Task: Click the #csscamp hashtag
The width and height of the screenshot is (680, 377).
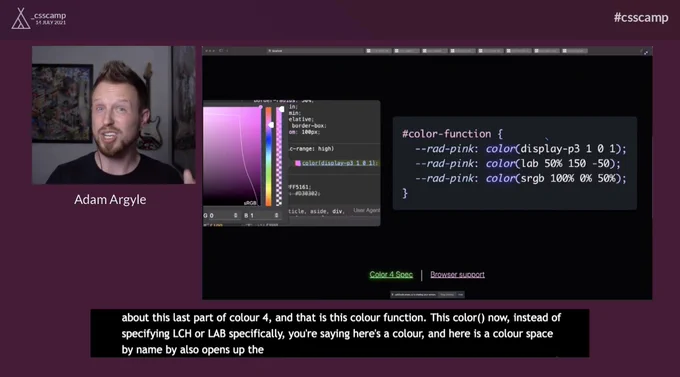Action: (641, 17)
